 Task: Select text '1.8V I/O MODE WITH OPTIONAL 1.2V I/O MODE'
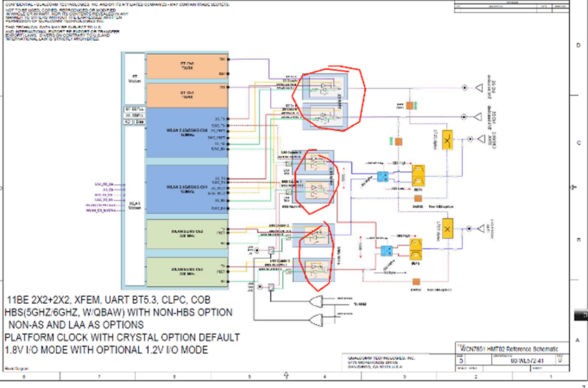point(106,350)
